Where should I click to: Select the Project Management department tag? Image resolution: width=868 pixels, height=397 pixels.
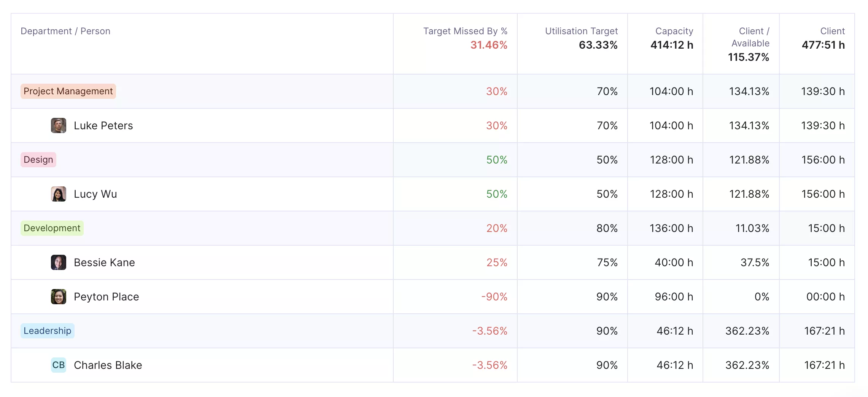tap(68, 91)
